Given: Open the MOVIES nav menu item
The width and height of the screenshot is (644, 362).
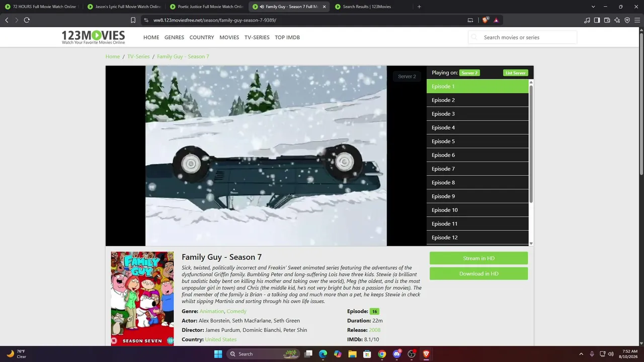Looking at the screenshot, I should [229, 37].
